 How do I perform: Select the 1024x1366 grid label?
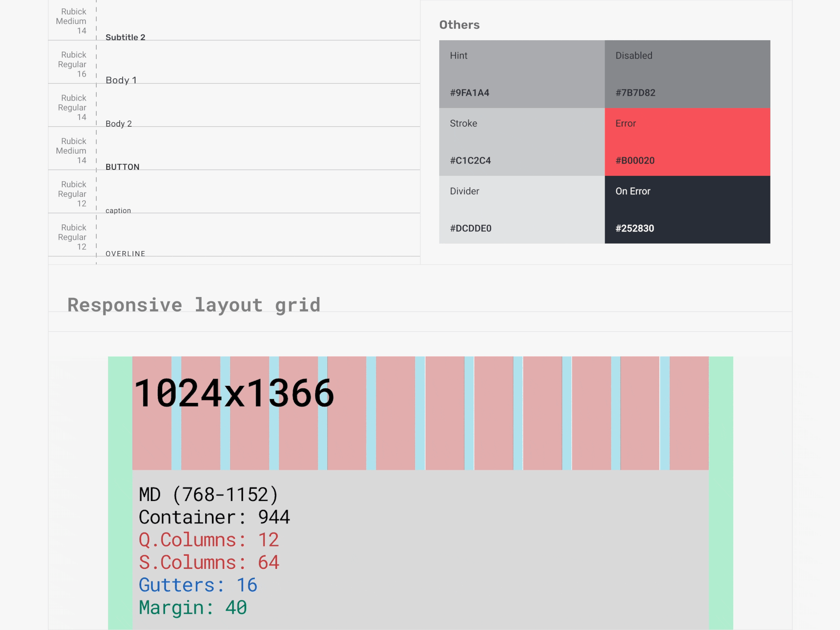234,393
